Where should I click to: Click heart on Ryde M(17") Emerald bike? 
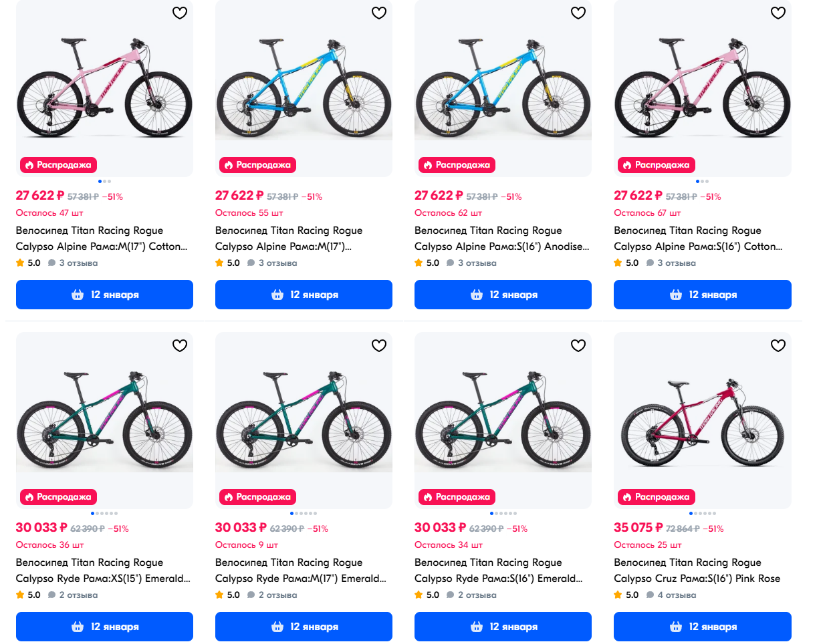pyautogui.click(x=379, y=345)
